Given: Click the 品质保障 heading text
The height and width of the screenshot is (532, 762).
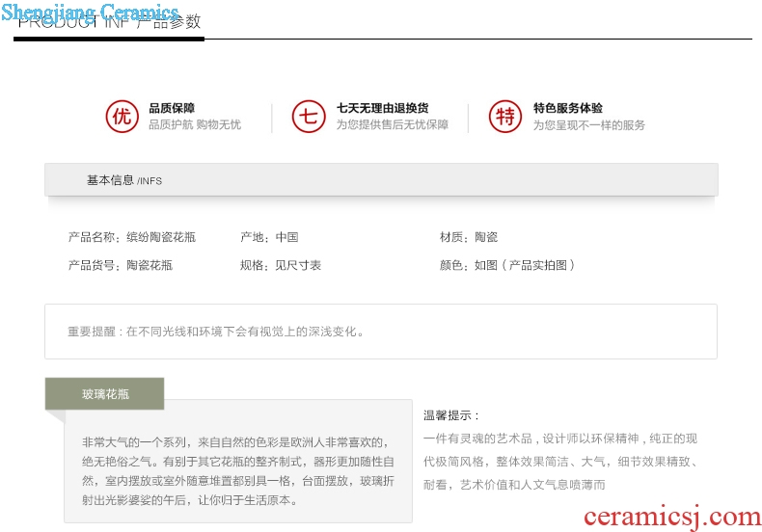Looking at the screenshot, I should pyautogui.click(x=172, y=108).
